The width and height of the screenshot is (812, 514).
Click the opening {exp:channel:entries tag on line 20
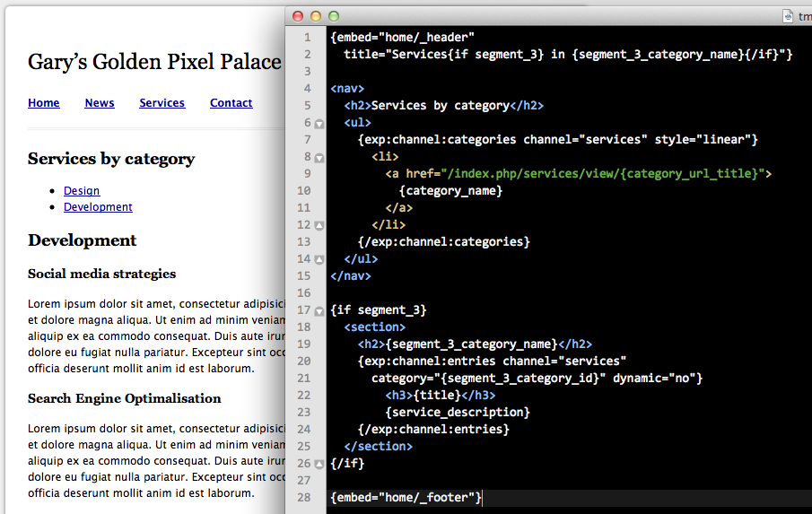[492, 362]
